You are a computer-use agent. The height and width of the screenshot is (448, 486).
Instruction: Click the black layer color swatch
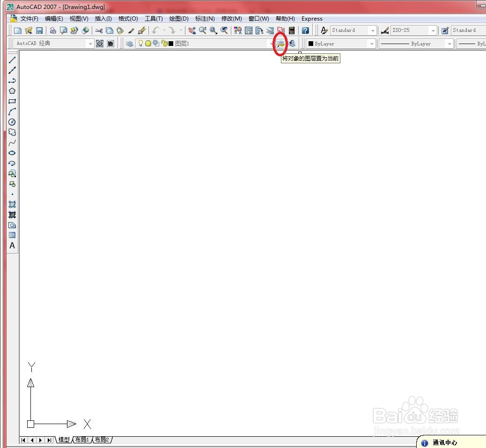pyautogui.click(x=171, y=44)
